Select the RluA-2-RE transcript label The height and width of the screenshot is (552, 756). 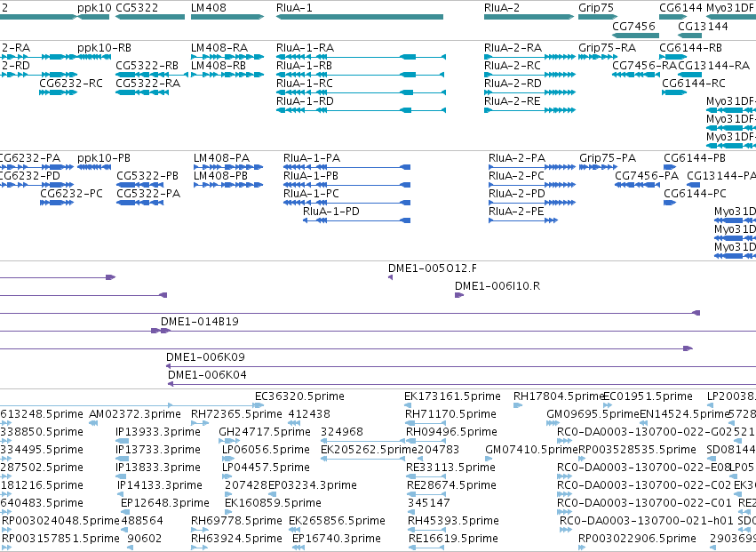click(x=512, y=101)
